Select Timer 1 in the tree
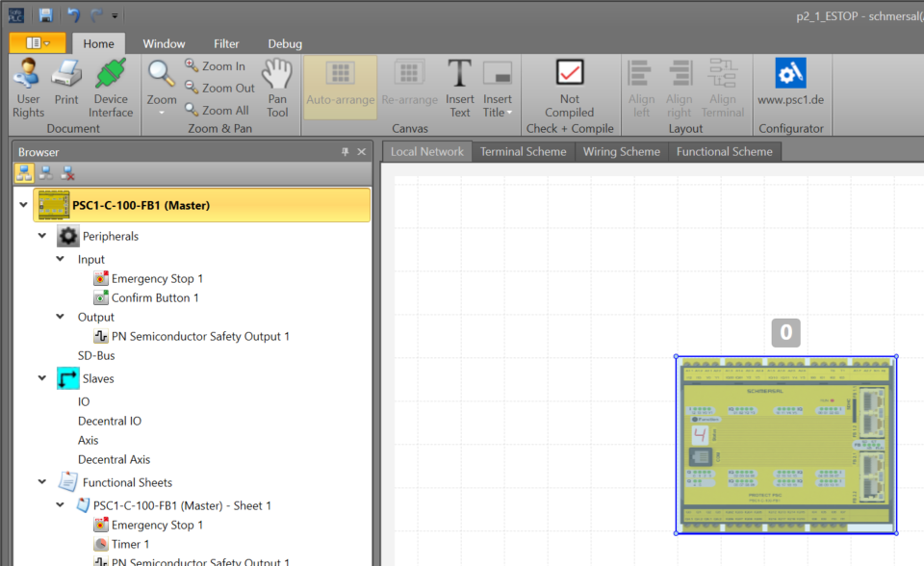 coord(121,544)
